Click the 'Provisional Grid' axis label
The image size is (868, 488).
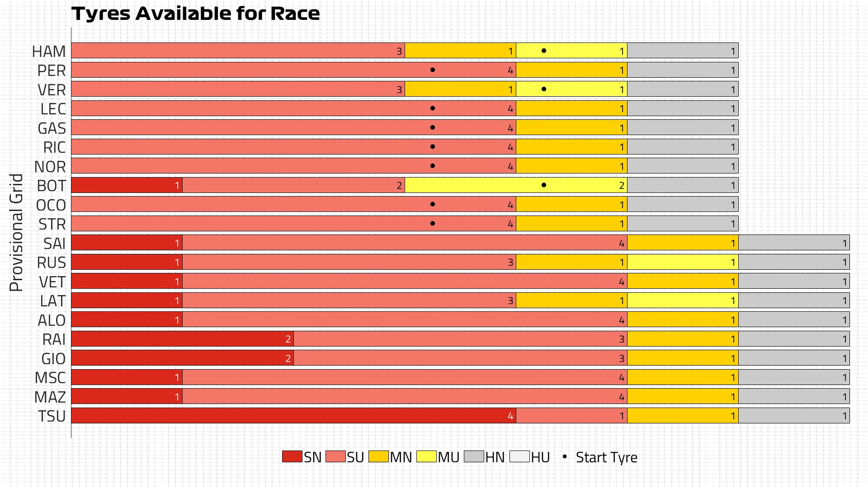tap(16, 232)
